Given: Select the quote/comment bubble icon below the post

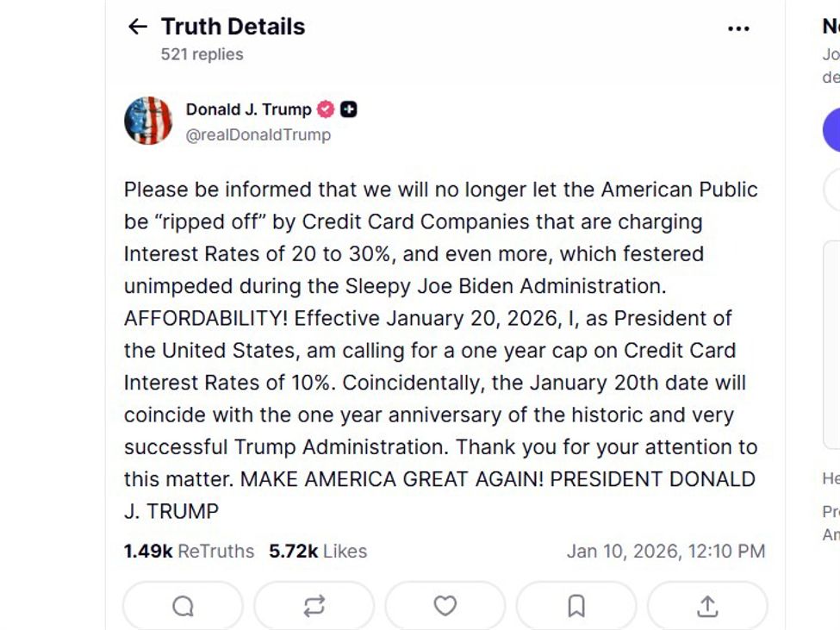Looking at the screenshot, I should [x=182, y=604].
